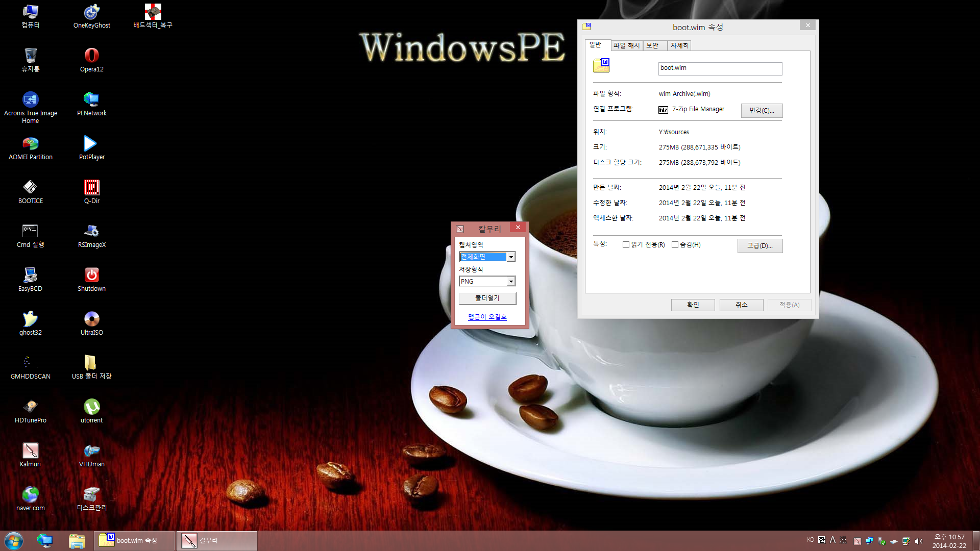Select Acronis True Image Home icon
This screenshot has width=980, height=551.
point(31,107)
